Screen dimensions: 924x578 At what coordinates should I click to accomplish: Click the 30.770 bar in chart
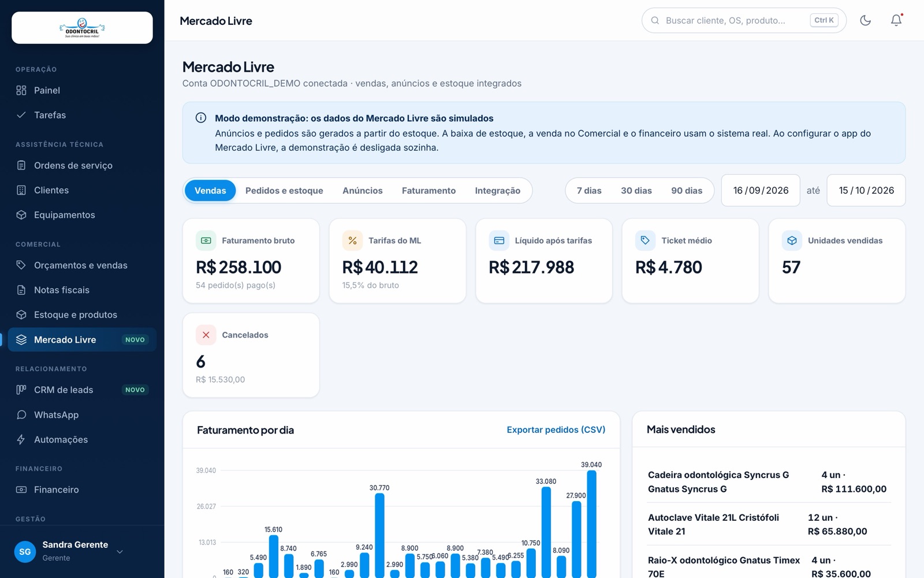point(379,535)
